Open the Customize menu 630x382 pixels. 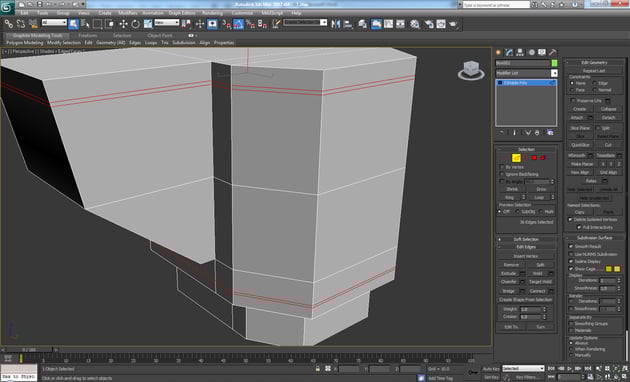click(242, 13)
